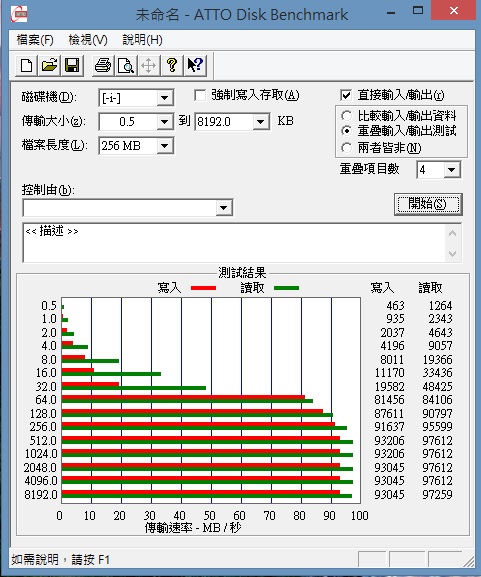Click the read value 97259 for 8192.0
481x577 pixels.
[x=437, y=494]
